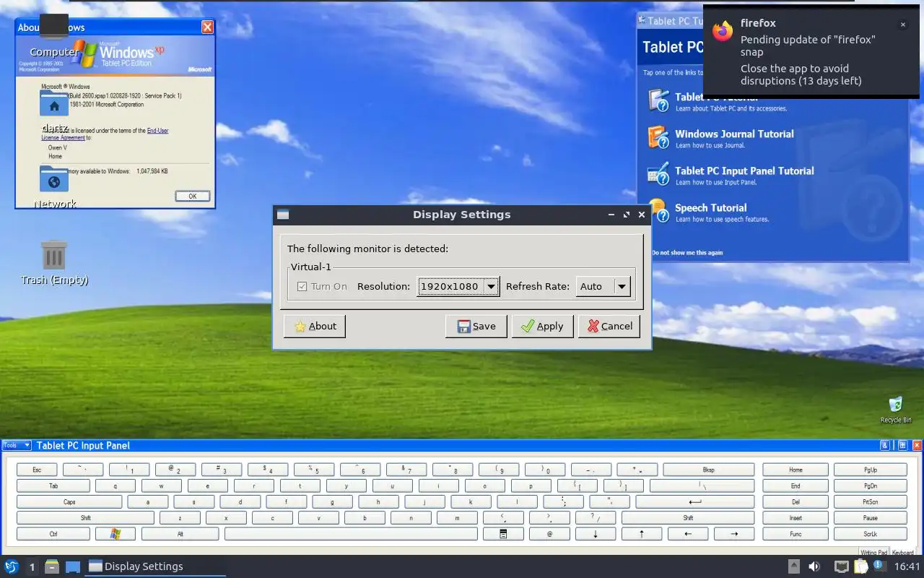
Task: Open the Tools dropdown in the Input Panel
Action: pyautogui.click(x=17, y=446)
